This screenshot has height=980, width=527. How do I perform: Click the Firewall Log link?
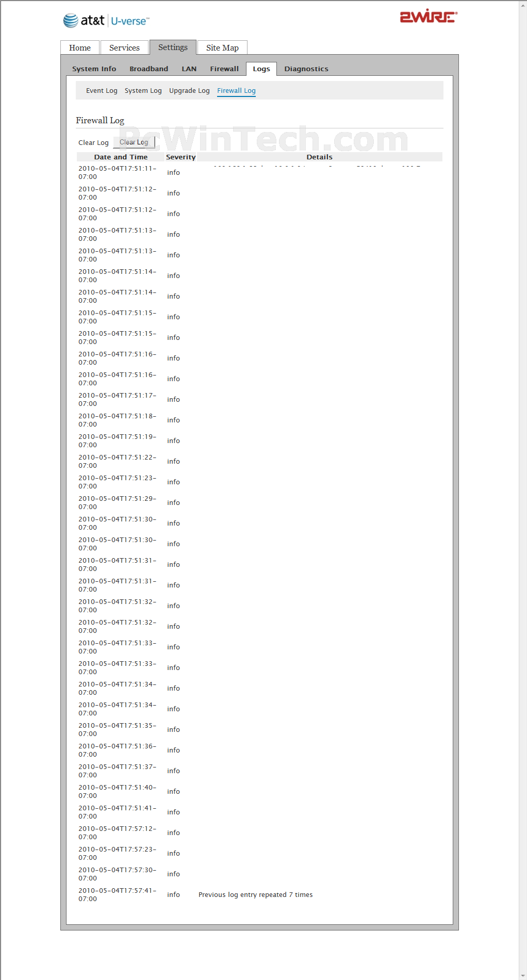[x=236, y=90]
